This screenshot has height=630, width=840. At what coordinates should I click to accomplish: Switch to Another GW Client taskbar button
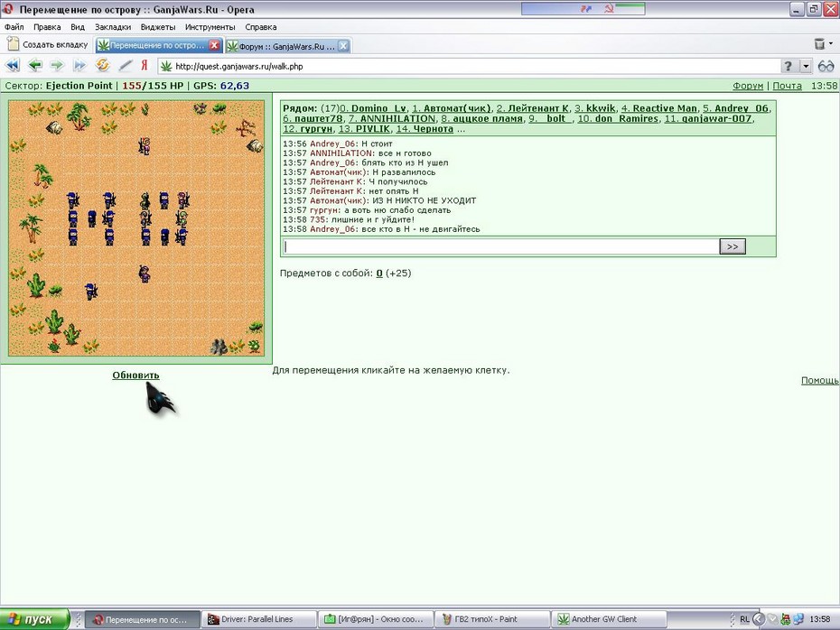coord(609,619)
